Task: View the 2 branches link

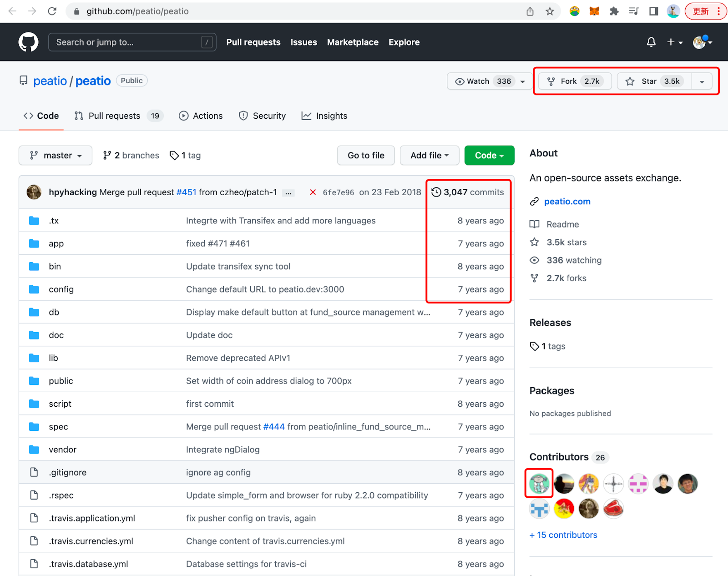Action: pos(131,156)
